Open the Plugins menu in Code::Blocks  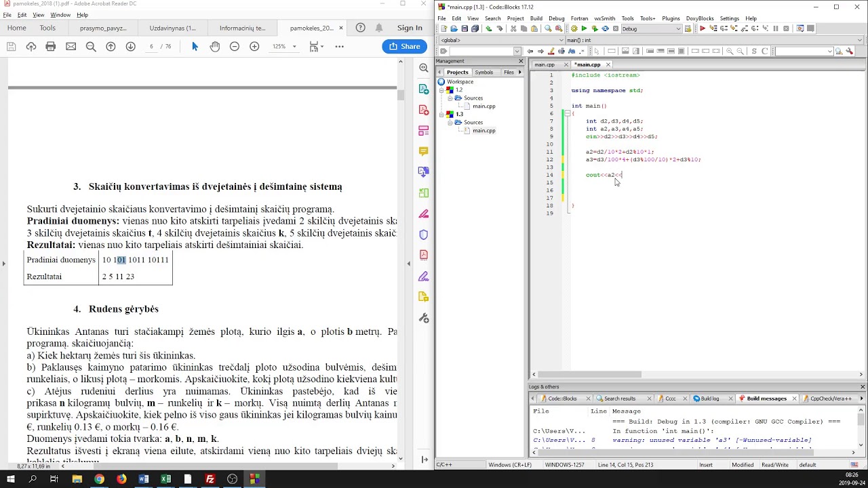pos(671,18)
